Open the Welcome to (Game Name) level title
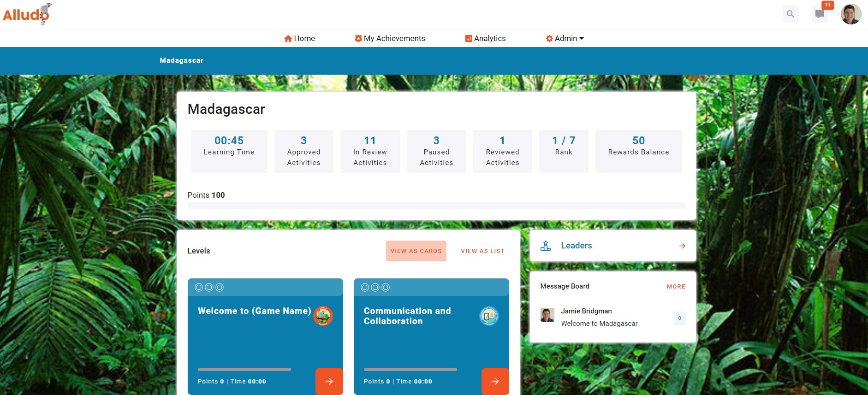868x395 pixels. pos(255,311)
